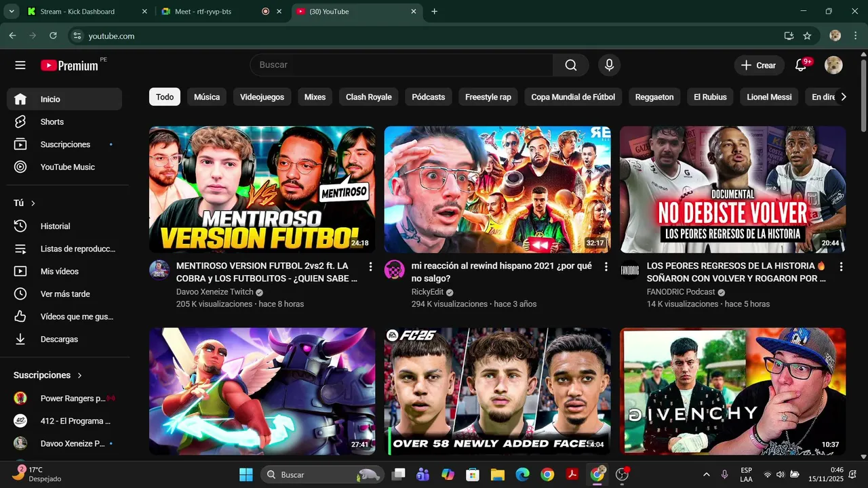Click RickyEdit channel avatar
The height and width of the screenshot is (488, 868).
pyautogui.click(x=395, y=270)
